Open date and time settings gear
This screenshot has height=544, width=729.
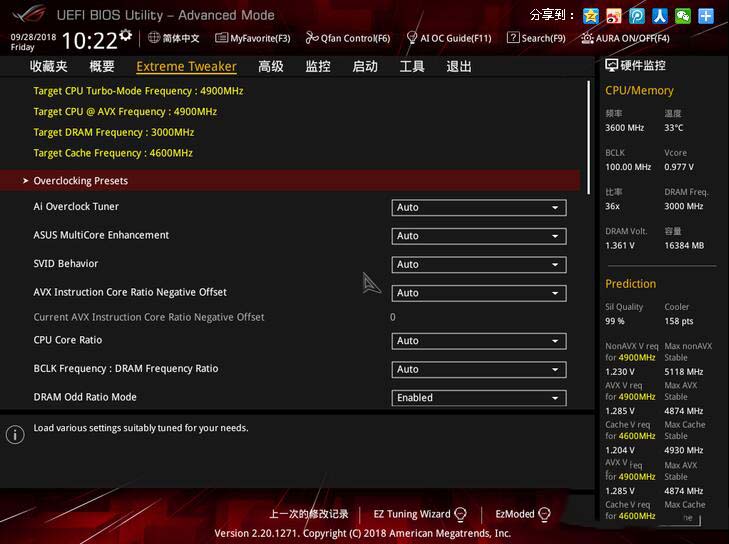pyautogui.click(x=126, y=35)
